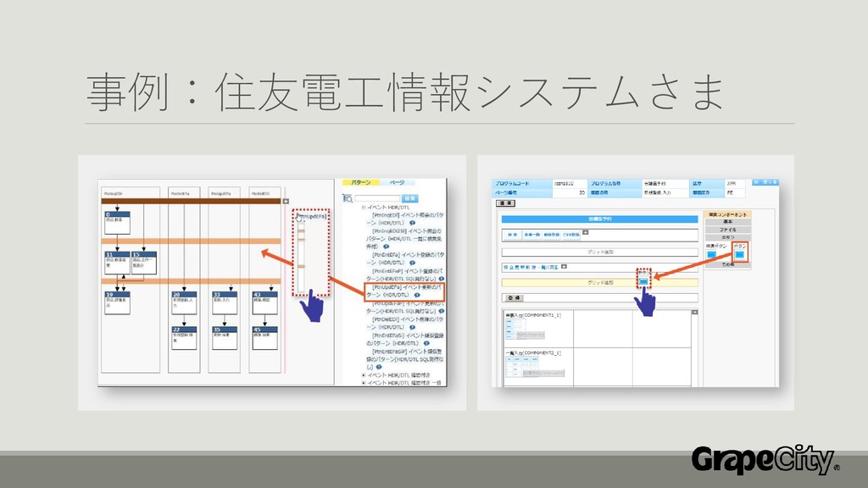
Task: Expand the イベント HDR/DTL 確認付き tree node
Action: point(364,375)
